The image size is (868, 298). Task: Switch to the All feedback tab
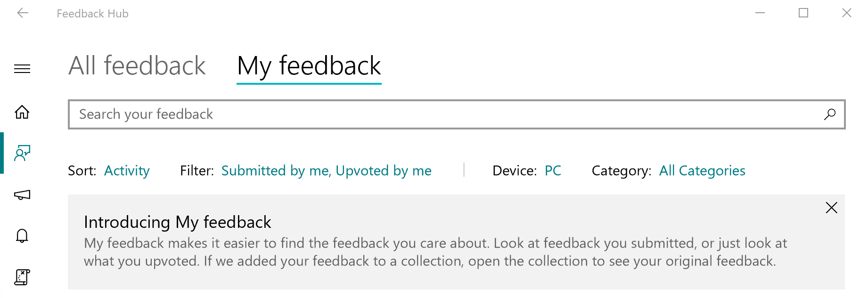coord(137,66)
